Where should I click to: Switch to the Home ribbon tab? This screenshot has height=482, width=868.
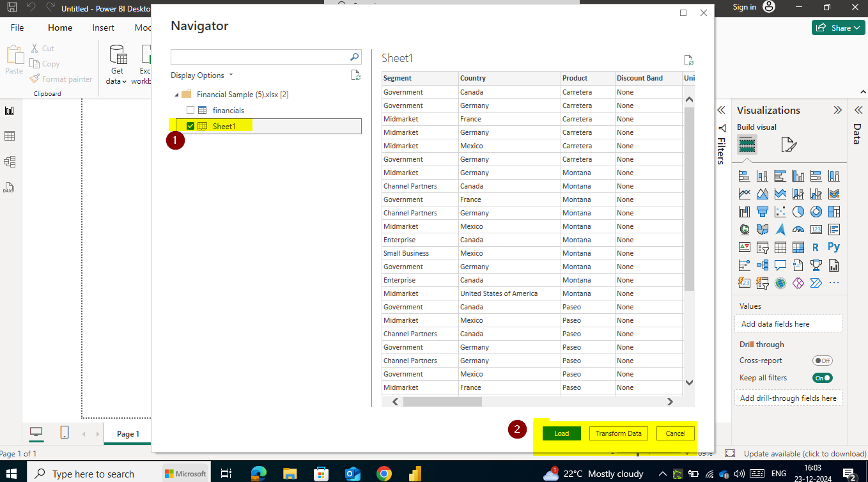[x=60, y=27]
